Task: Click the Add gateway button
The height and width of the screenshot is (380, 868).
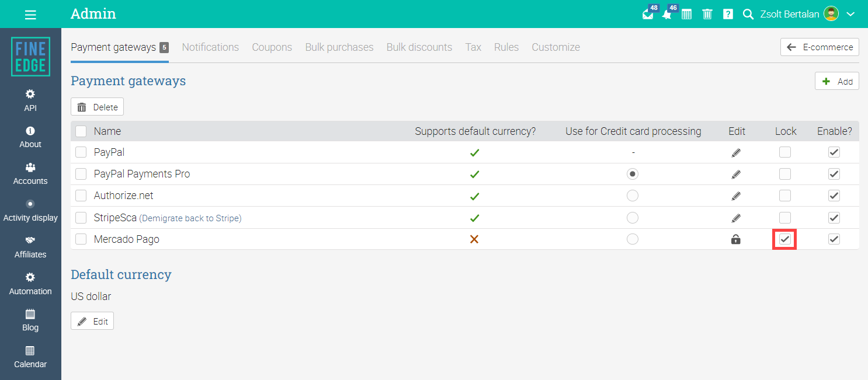Action: (837, 81)
